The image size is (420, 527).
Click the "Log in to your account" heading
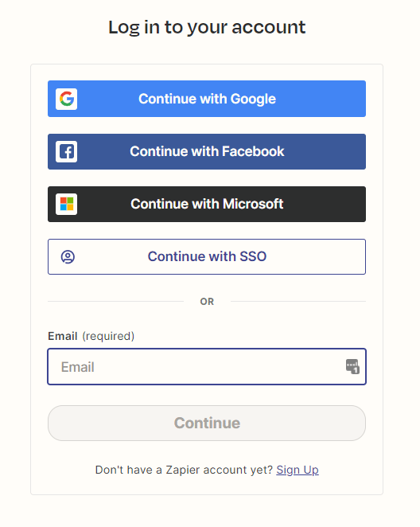(207, 27)
